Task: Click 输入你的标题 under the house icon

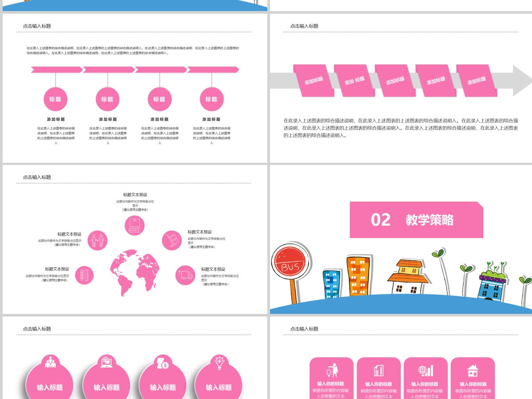Action: click(473, 384)
